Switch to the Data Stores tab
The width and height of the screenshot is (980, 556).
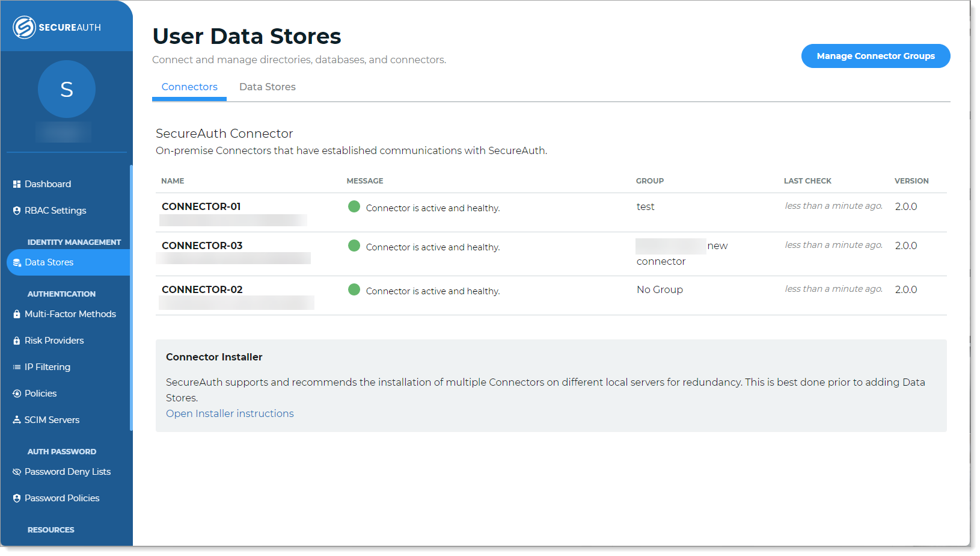click(x=267, y=87)
